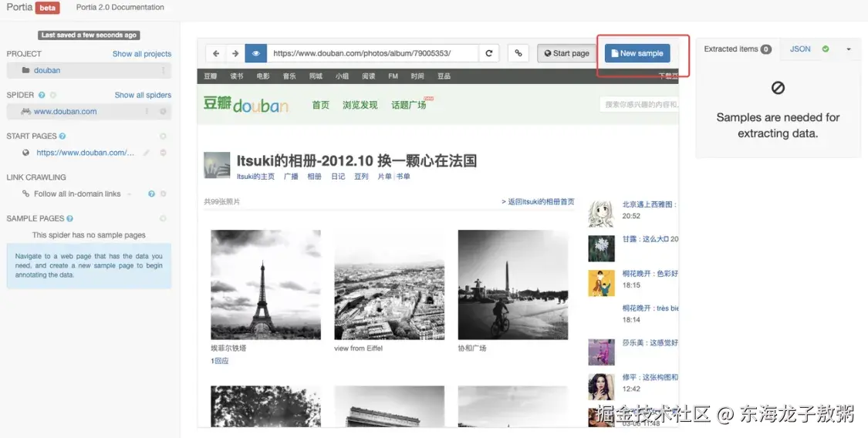Click 小组 in top dark bar
Image resolution: width=868 pixels, height=438 pixels.
coord(342,76)
